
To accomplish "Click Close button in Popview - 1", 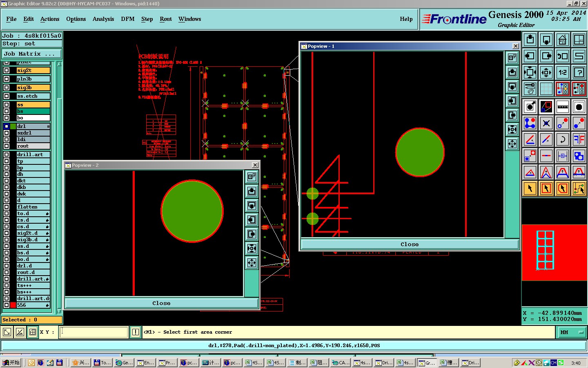I will point(410,245).
